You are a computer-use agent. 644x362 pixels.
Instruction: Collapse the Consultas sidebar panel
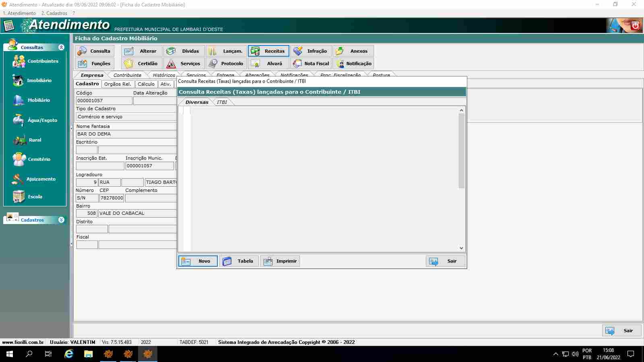pos(61,47)
